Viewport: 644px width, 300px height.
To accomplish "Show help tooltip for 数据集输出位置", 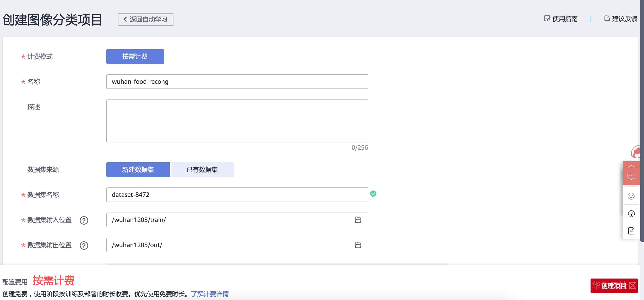I will 84,246.
